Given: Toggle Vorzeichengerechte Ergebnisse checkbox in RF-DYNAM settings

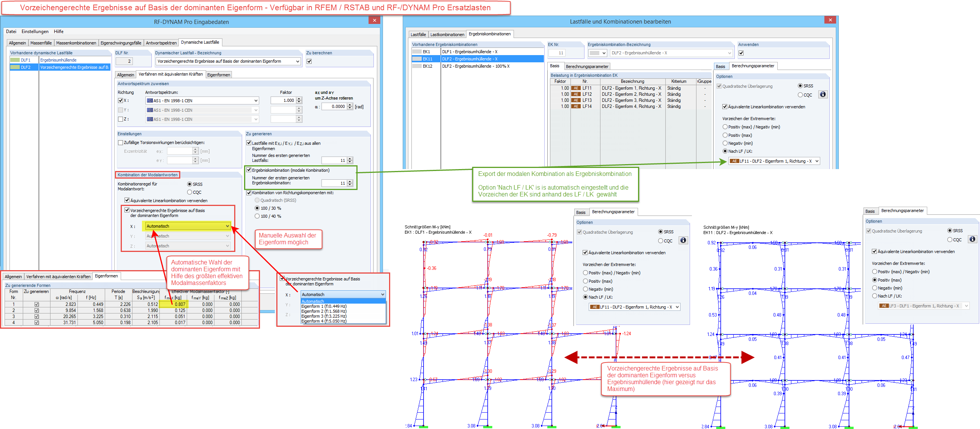Looking at the screenshot, I should point(127,210).
